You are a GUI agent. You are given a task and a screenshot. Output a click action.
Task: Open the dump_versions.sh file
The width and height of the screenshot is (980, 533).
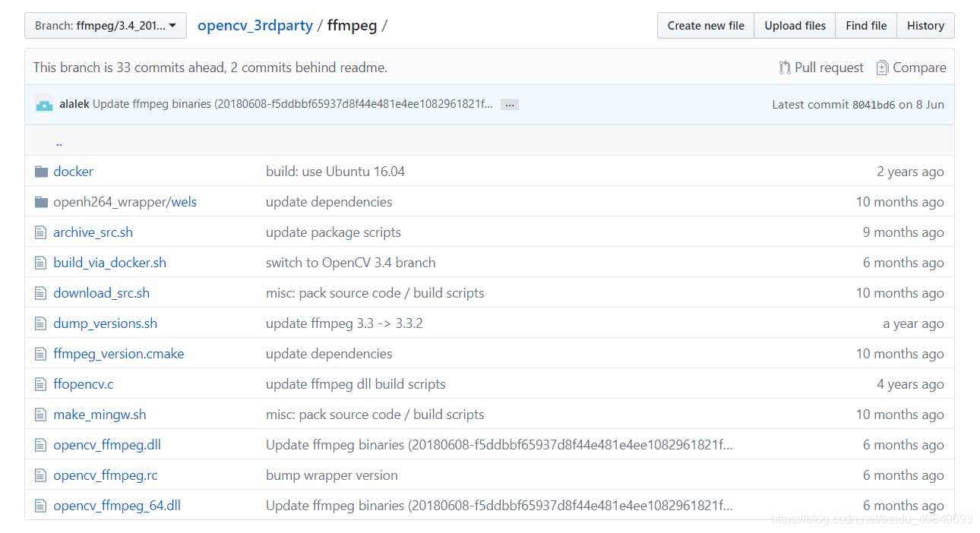click(105, 323)
